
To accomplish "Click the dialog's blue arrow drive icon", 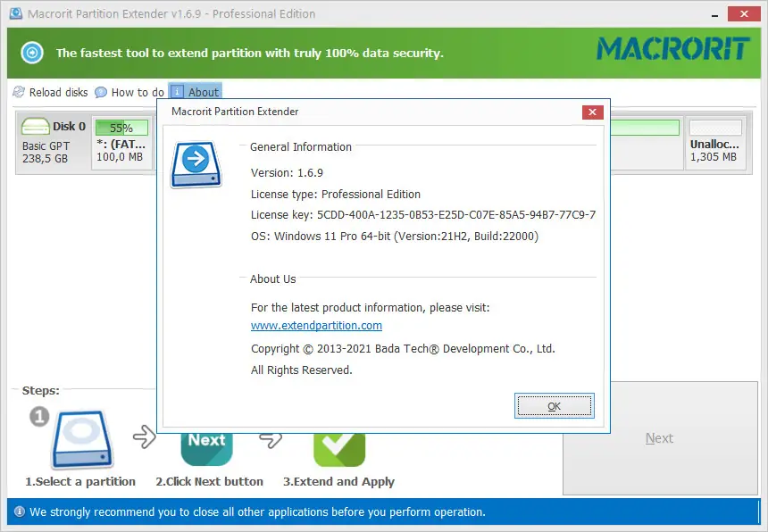I will [x=196, y=164].
